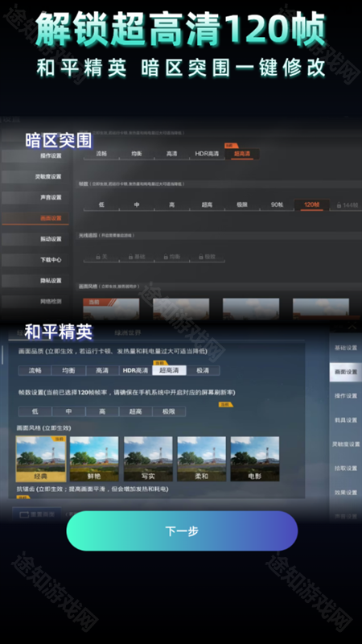The image size is (362, 644).
Task: Choose HDR高清 quality in the 暗区突围 panel
Action: [x=207, y=154]
